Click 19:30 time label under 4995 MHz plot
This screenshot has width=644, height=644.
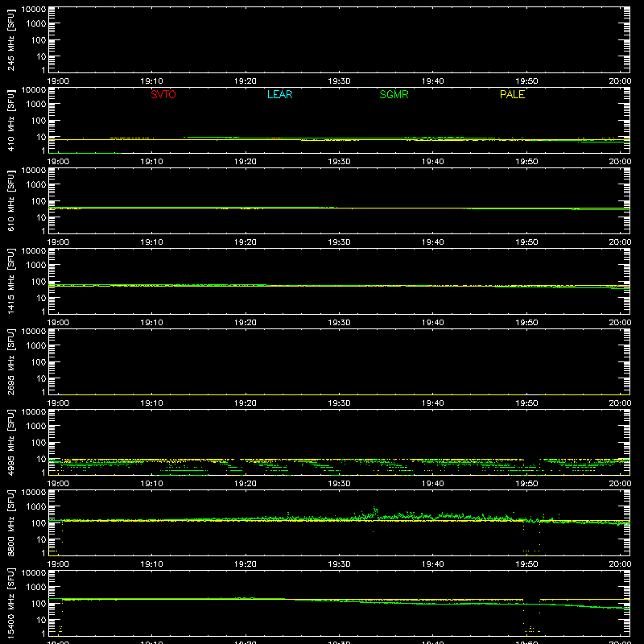pos(339,484)
